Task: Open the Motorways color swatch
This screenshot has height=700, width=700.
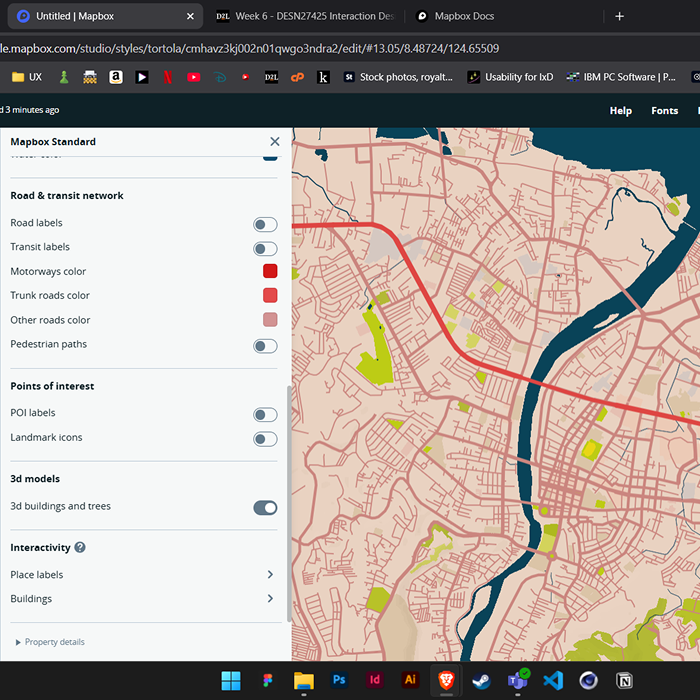Action: [270, 271]
